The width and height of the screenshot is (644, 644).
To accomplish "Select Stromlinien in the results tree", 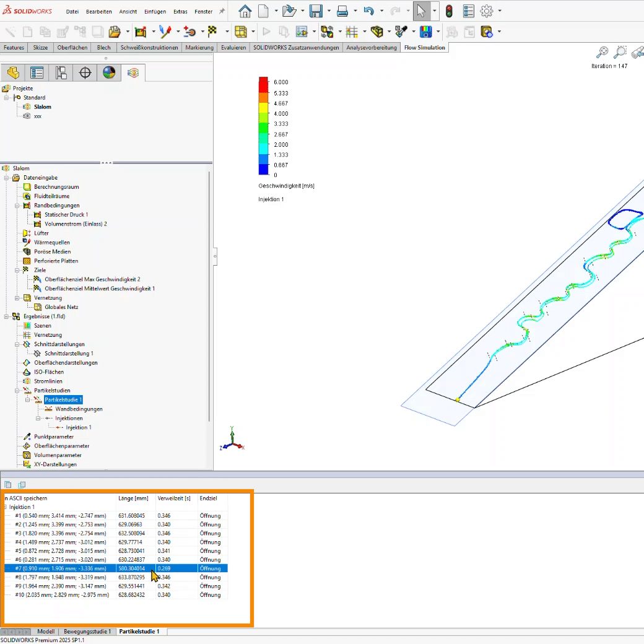I will point(48,381).
